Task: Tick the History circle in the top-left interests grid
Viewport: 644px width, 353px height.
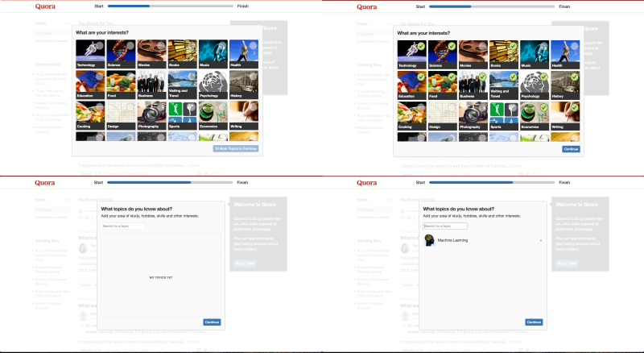Action: click(x=253, y=77)
